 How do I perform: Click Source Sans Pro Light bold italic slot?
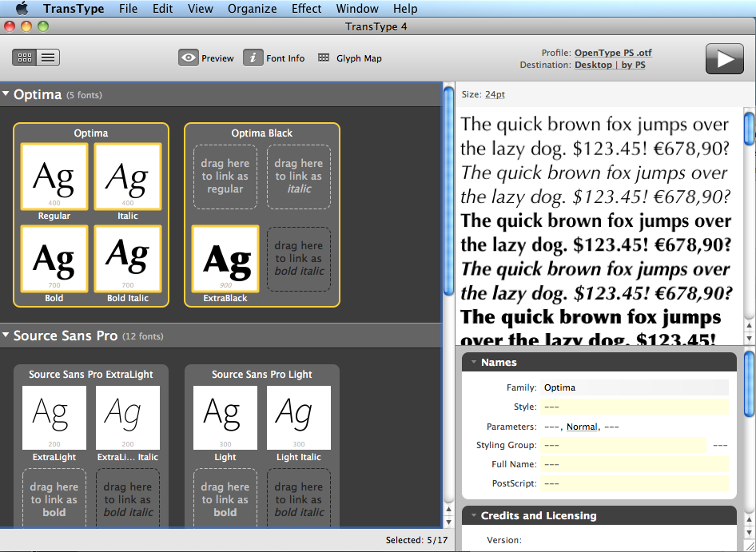point(299,498)
